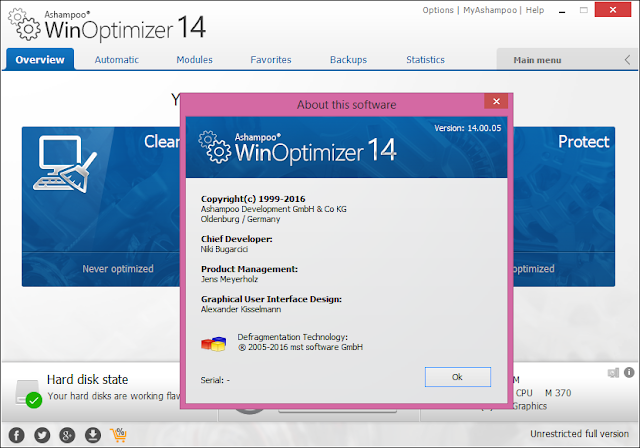640x448 pixels.
Task: Close the About this software dialog
Action: coord(496,101)
